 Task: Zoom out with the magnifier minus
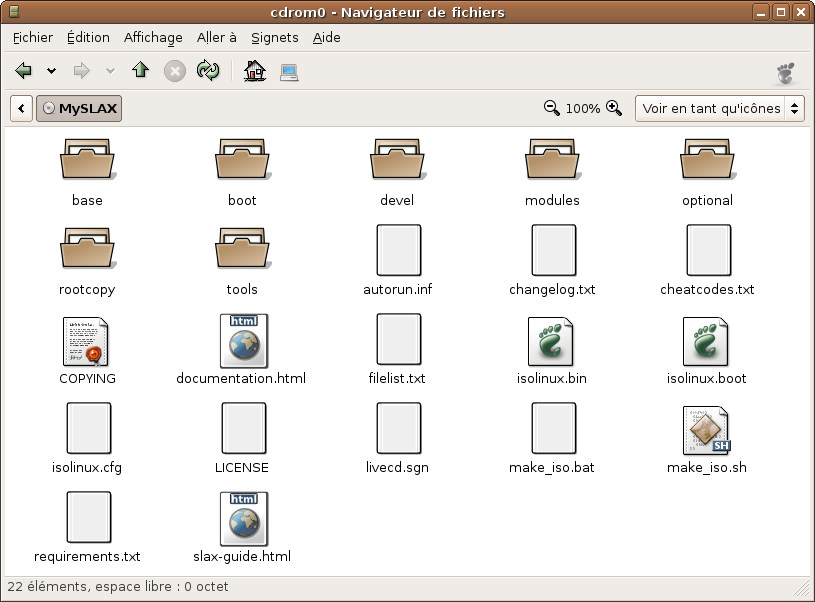tap(551, 108)
